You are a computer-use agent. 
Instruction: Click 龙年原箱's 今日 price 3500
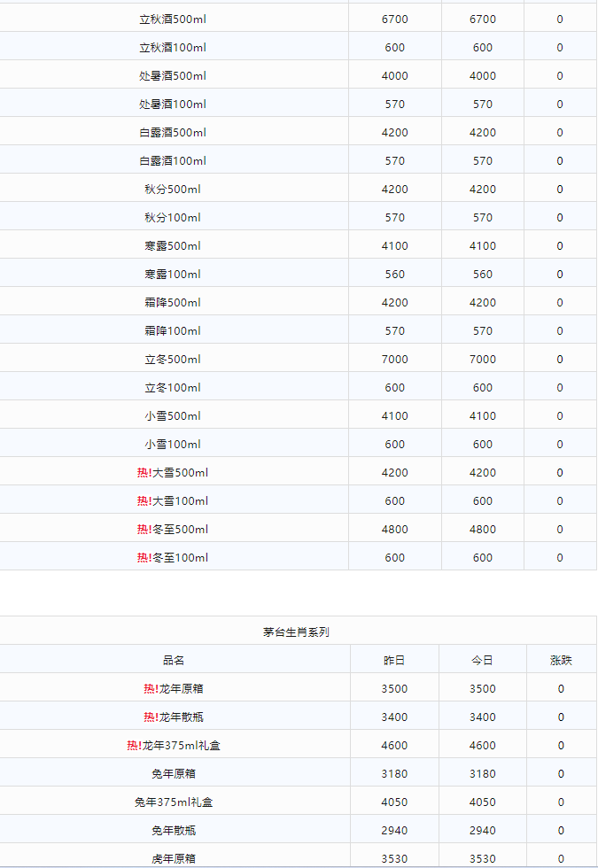click(x=482, y=689)
